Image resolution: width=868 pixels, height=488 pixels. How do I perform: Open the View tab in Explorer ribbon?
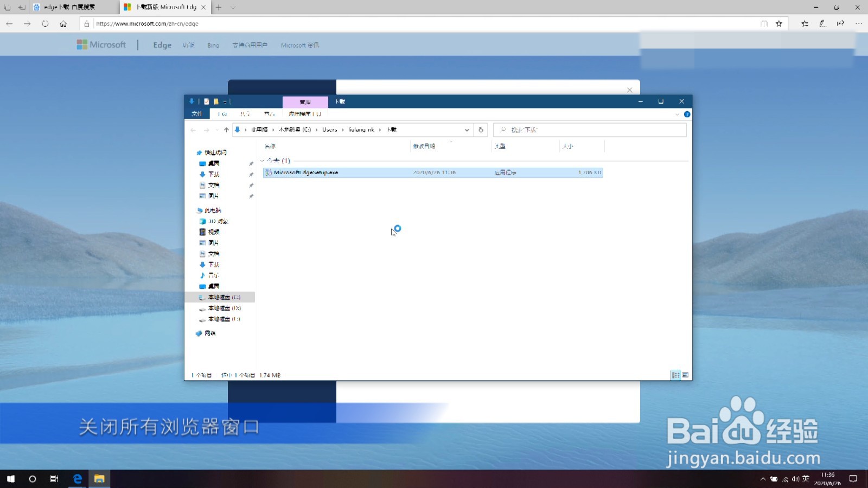pyautogui.click(x=269, y=114)
